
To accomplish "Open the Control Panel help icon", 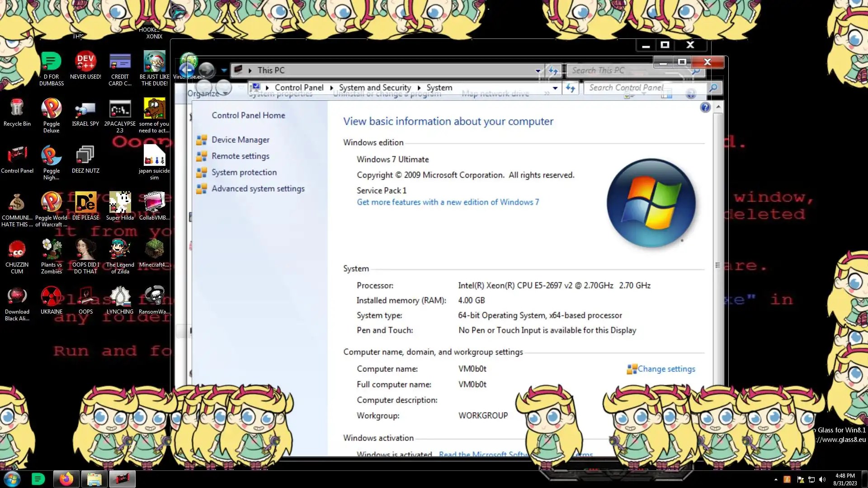I will [705, 108].
